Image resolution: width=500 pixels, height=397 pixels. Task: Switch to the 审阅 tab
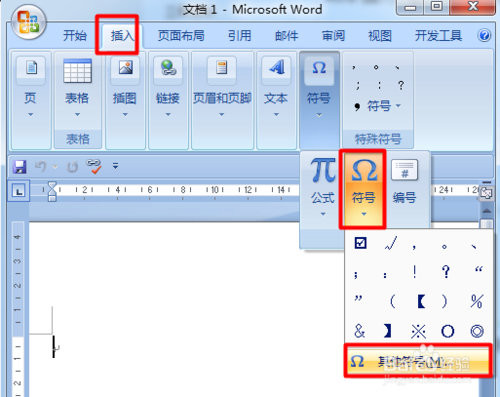point(333,35)
